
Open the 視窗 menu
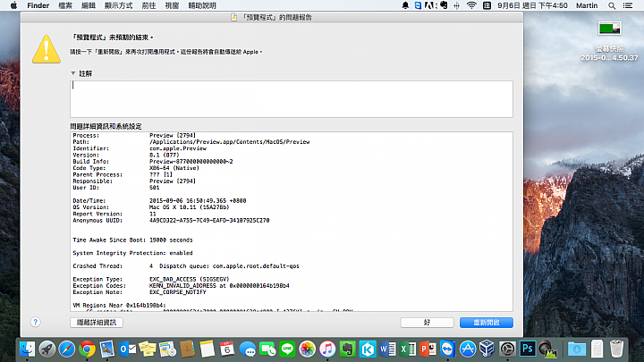pos(172,5)
